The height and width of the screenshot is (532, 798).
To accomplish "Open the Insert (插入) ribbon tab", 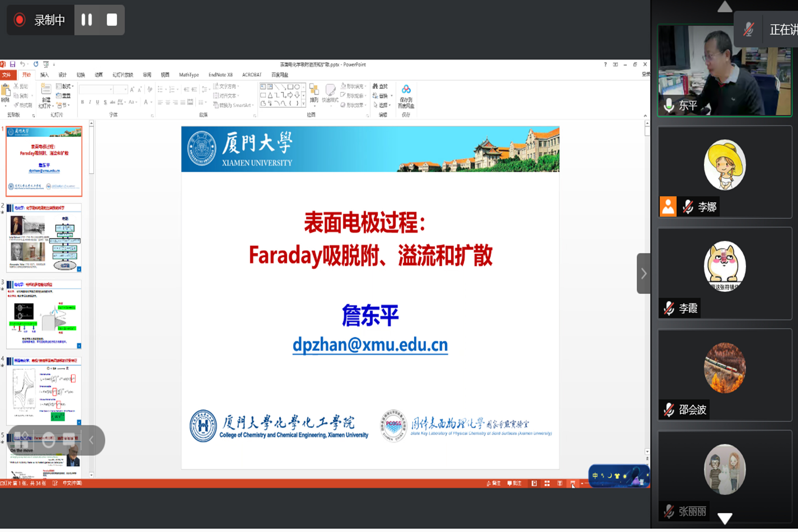I will 44,75.
